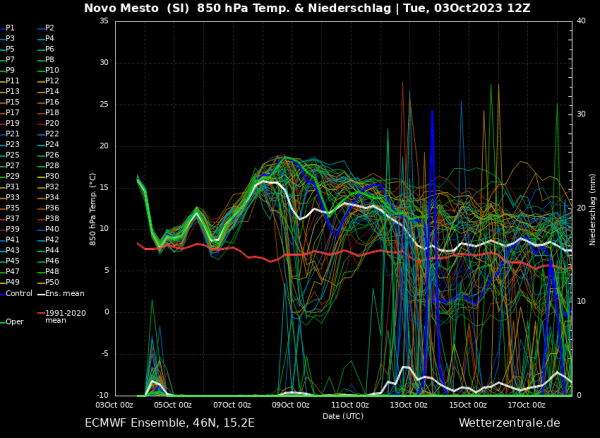Click the Wetterzentrale.de credit text
The image size is (600, 438).
509,423
